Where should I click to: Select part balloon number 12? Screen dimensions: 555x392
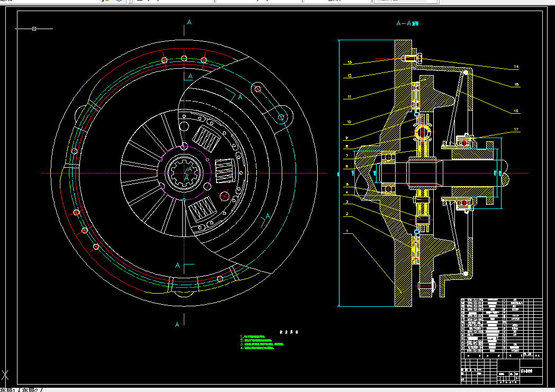coord(350,76)
